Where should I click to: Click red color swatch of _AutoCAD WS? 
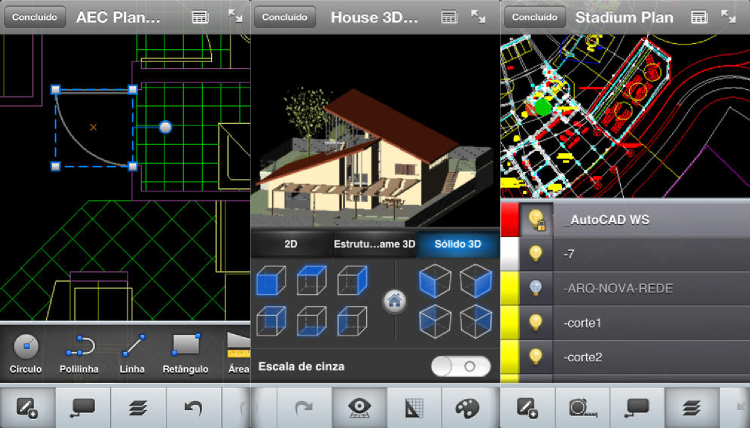tap(510, 219)
